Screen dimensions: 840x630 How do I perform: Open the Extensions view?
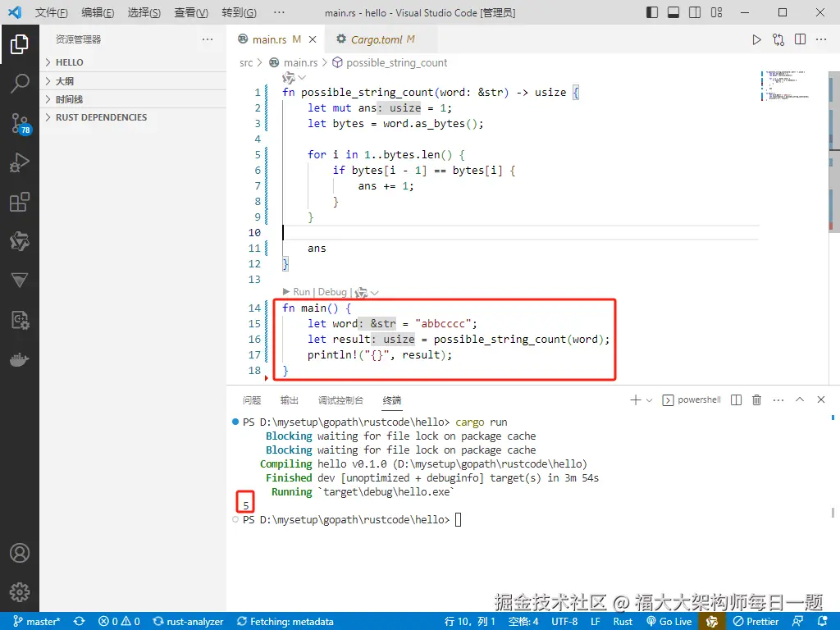[x=20, y=202]
